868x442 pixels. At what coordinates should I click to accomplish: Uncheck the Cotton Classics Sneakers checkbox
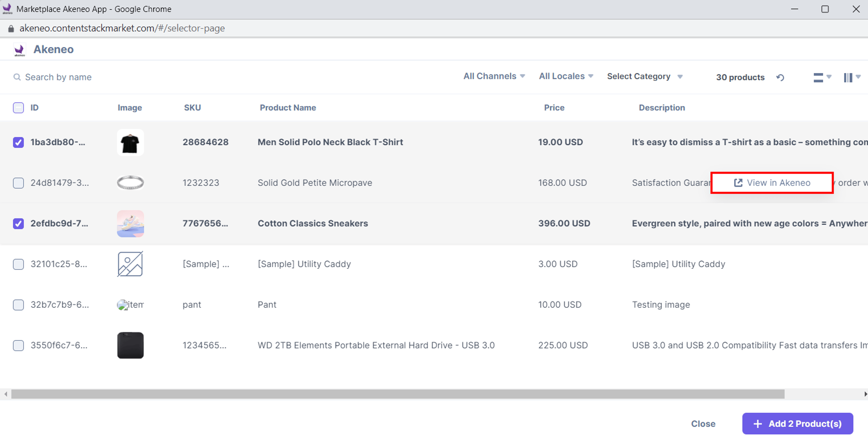[x=18, y=223]
